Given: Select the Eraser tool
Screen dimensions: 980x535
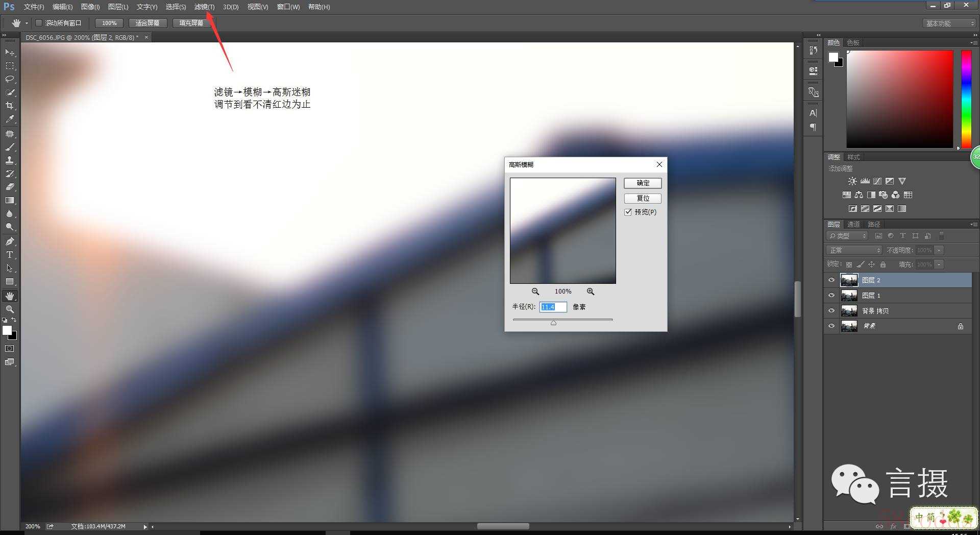Looking at the screenshot, I should (10, 187).
